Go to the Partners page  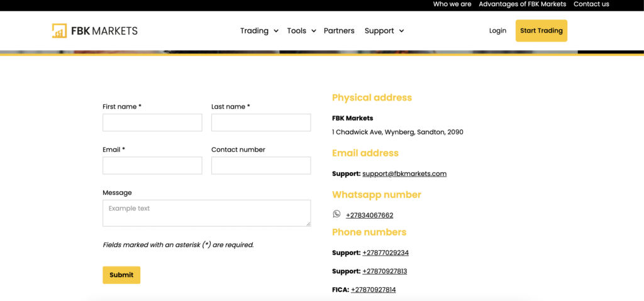pyautogui.click(x=339, y=31)
